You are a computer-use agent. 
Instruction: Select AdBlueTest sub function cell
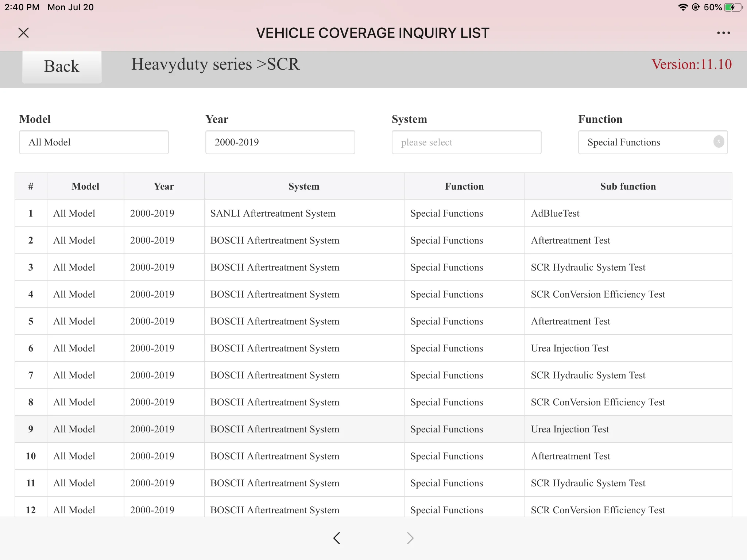click(555, 213)
